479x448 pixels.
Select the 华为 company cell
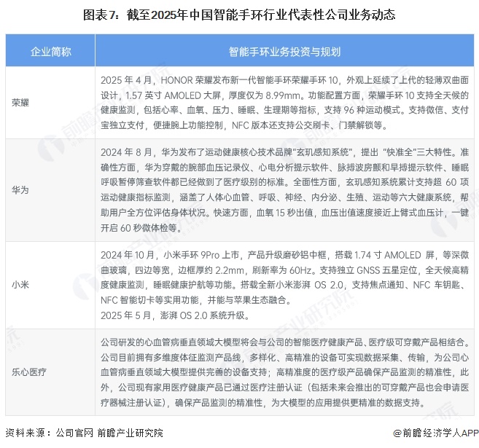pos(50,190)
